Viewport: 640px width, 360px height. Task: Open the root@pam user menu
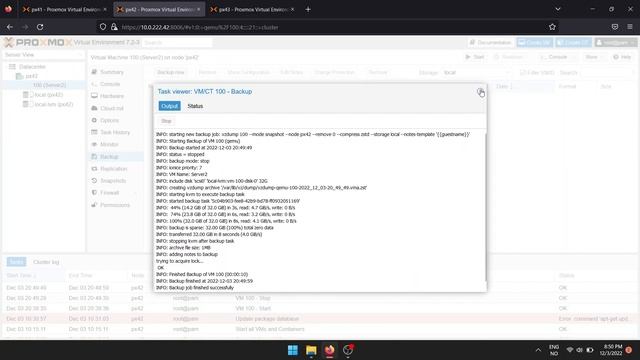[x=615, y=42]
